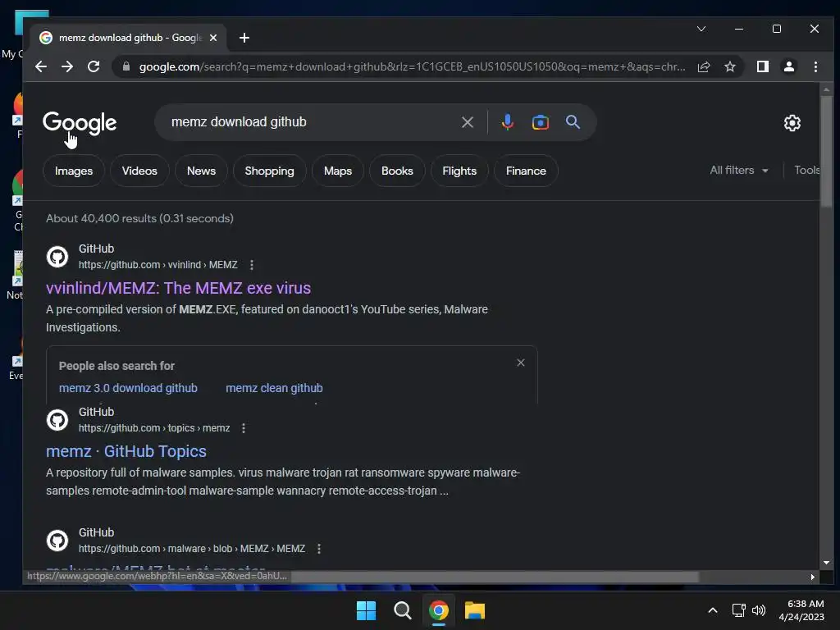Image resolution: width=840 pixels, height=630 pixels.
Task: Click the Chrome taskbar icon
Action: [x=438, y=610]
